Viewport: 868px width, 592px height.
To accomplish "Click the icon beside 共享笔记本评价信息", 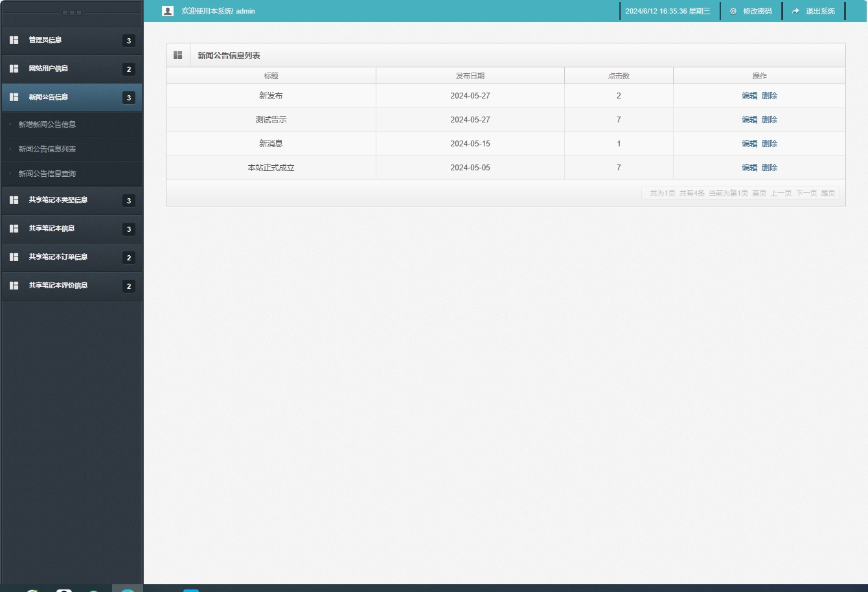I will point(14,286).
